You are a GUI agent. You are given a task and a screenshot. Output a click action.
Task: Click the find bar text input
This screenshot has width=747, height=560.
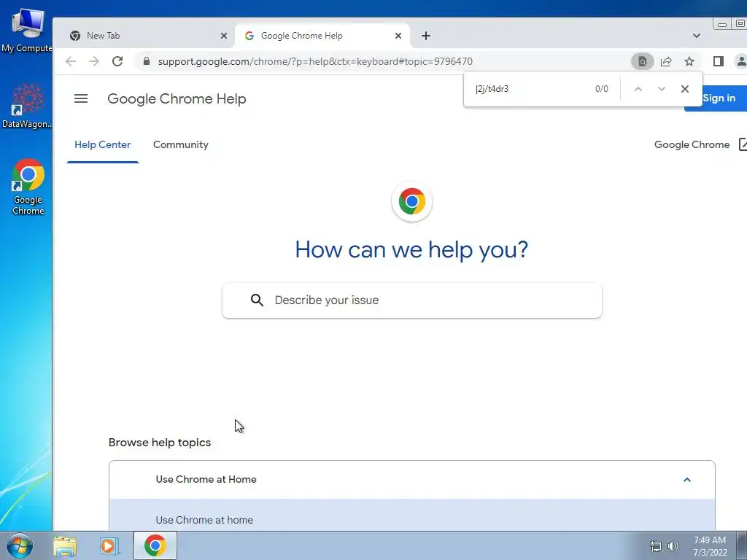point(529,89)
